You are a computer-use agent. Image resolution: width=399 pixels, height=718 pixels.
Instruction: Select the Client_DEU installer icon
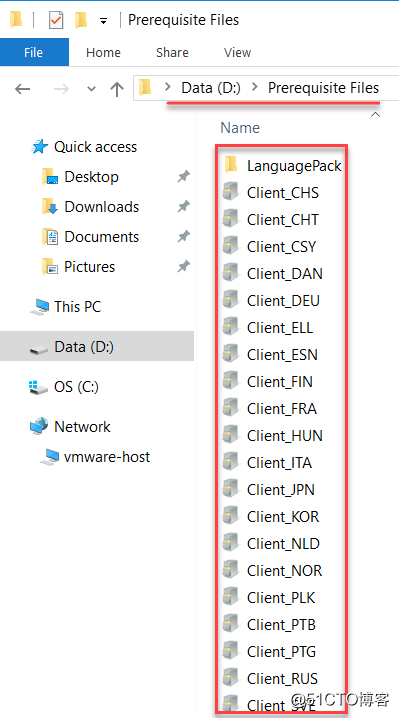pos(231,300)
